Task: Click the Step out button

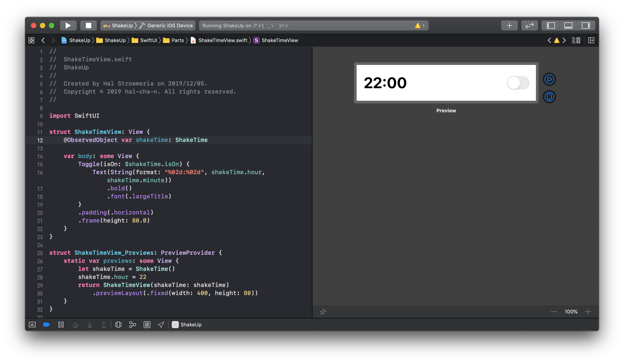Action: tap(104, 325)
